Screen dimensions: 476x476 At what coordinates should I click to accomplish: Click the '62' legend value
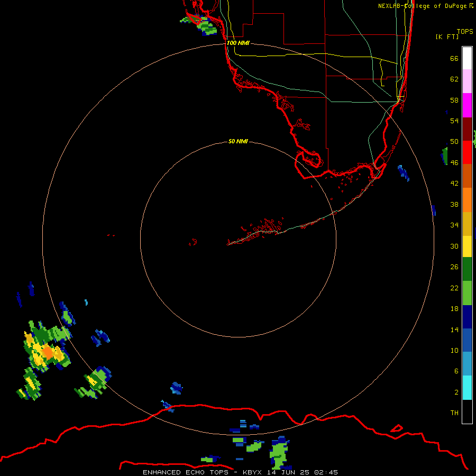point(454,79)
